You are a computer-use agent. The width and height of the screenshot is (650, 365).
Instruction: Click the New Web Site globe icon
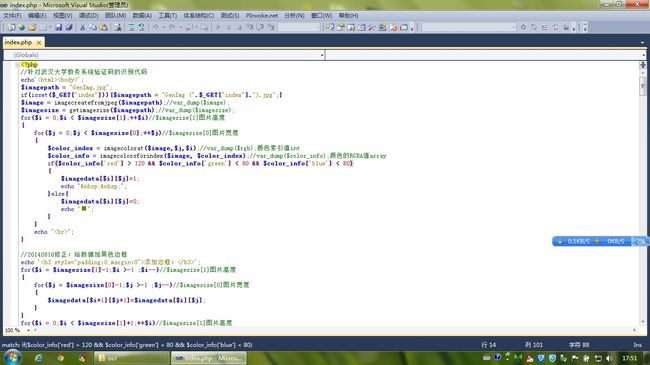pos(21,27)
